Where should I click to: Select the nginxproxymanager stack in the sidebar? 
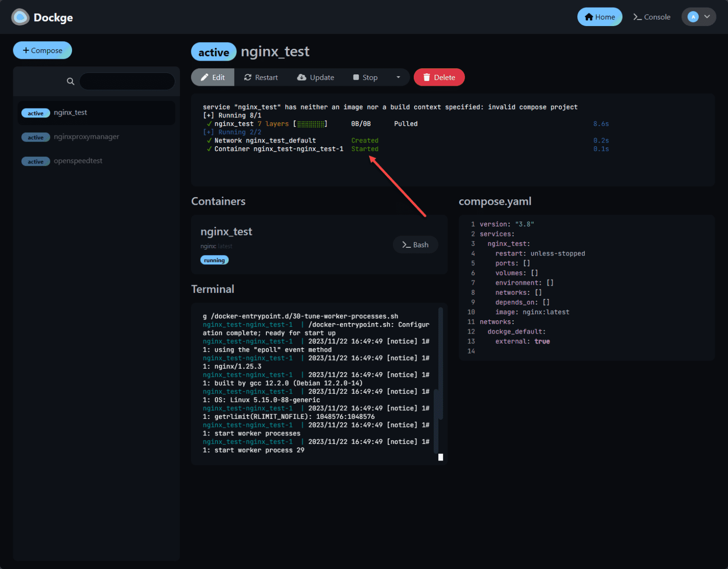(86, 137)
